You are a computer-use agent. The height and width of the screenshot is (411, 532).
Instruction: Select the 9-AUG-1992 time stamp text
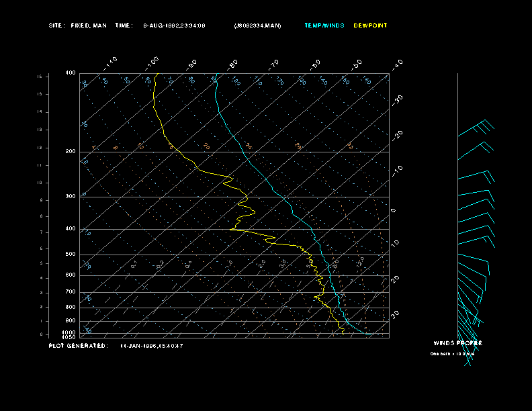tap(174, 26)
